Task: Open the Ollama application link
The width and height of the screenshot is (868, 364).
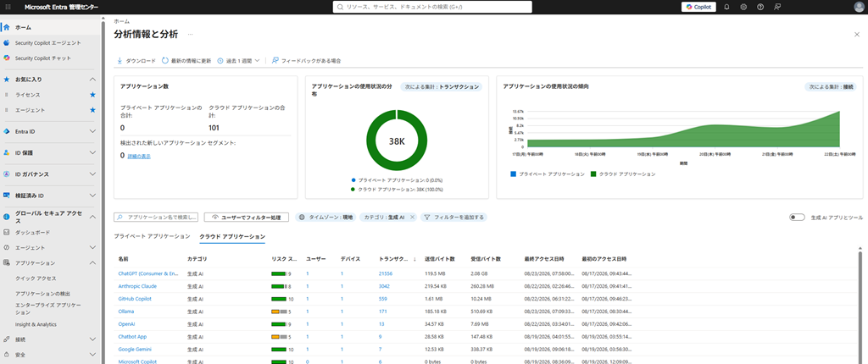Action: click(x=126, y=312)
